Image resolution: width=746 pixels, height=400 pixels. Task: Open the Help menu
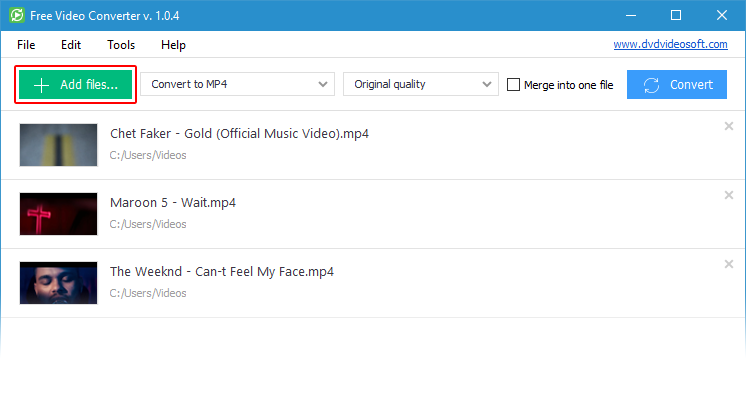[173, 45]
